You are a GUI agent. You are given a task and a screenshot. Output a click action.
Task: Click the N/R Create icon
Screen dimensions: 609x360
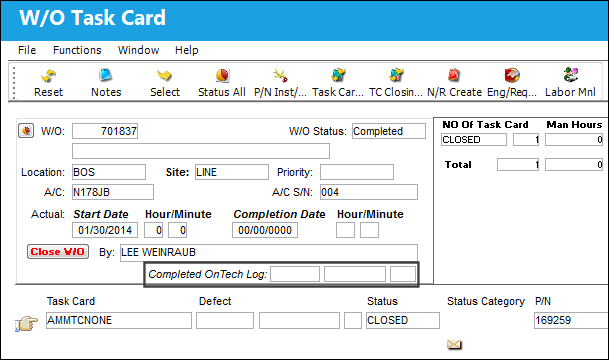(x=454, y=75)
